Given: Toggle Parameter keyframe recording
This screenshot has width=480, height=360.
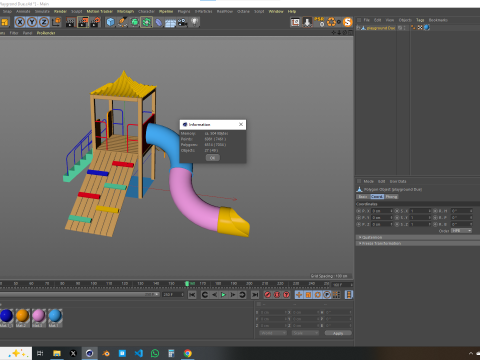Looking at the screenshot, I should click(327, 295).
